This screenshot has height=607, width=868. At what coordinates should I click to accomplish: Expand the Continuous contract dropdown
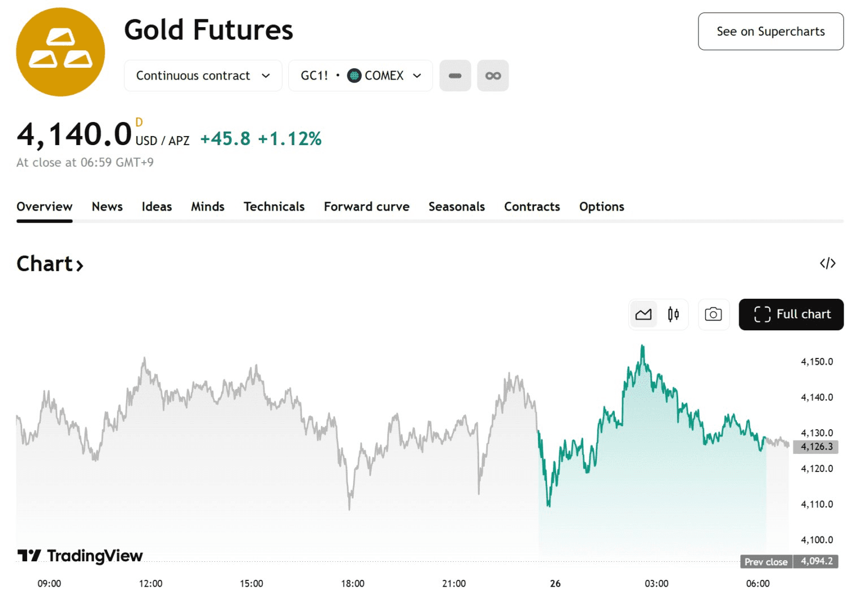point(203,76)
